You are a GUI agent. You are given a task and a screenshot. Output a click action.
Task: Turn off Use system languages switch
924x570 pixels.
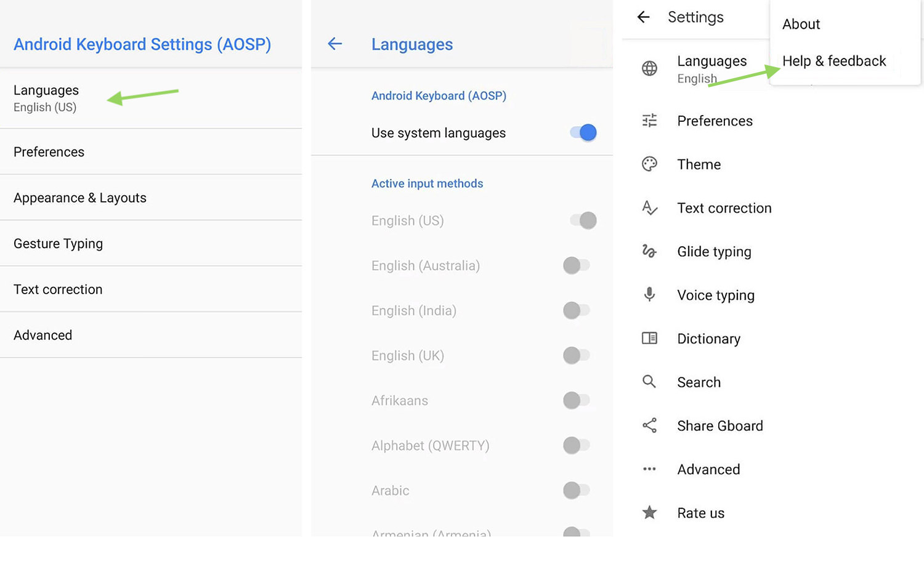[x=583, y=132]
